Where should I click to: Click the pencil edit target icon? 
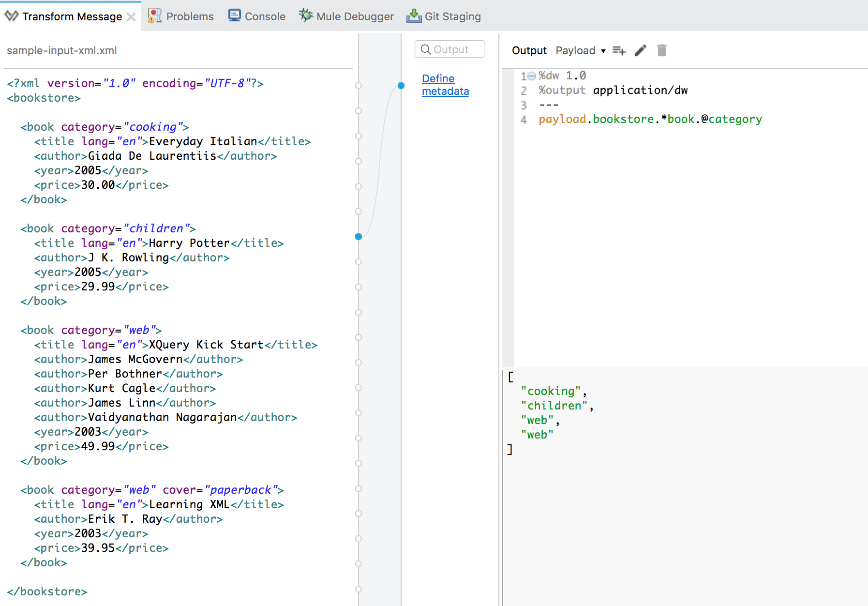640,50
